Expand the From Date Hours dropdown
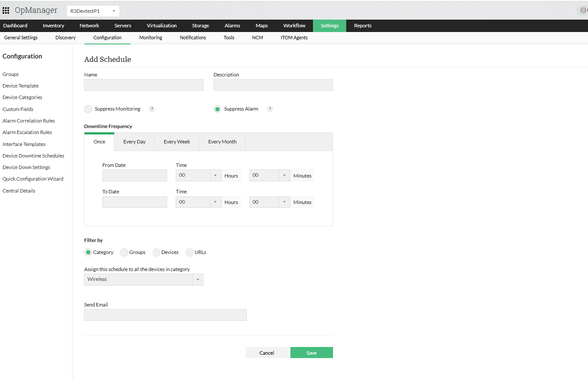Image resolution: width=588 pixels, height=379 pixels. (215, 175)
